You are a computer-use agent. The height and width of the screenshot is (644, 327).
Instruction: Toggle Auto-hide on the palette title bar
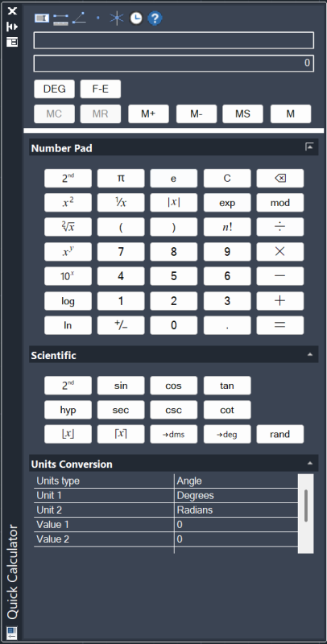(12, 27)
